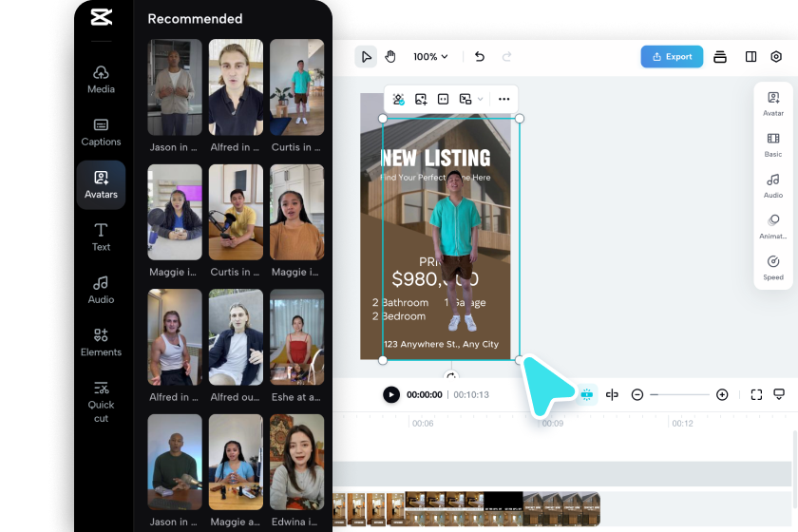Viewport: 798px width, 532px height.
Task: Select the pointer selection tool
Action: tap(366, 56)
